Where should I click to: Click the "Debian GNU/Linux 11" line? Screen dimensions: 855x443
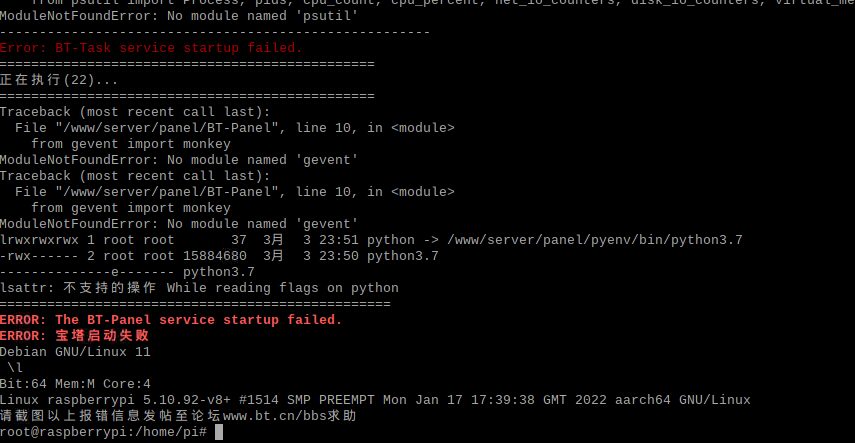(x=75, y=352)
